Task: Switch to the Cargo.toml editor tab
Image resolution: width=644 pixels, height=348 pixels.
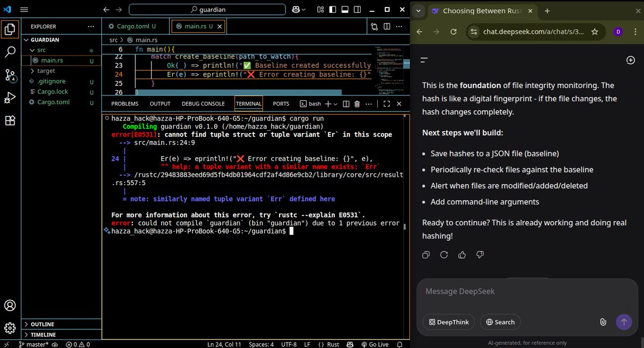Action: pos(132,26)
